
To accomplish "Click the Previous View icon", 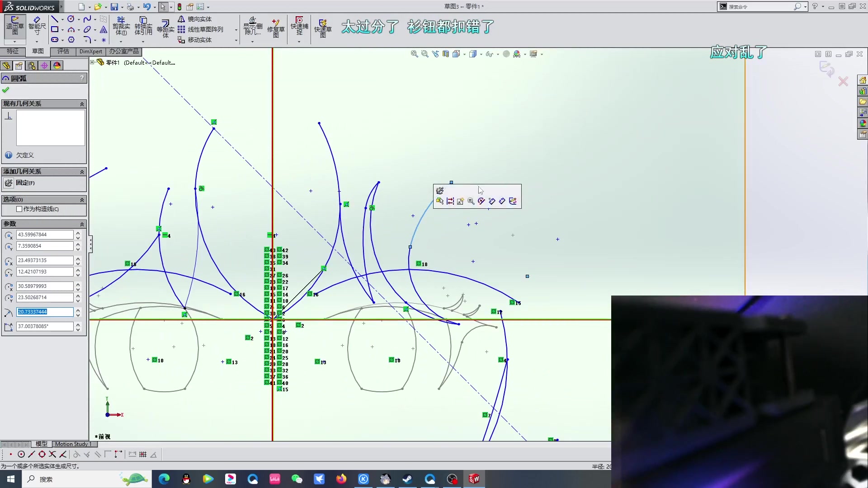I will point(435,54).
